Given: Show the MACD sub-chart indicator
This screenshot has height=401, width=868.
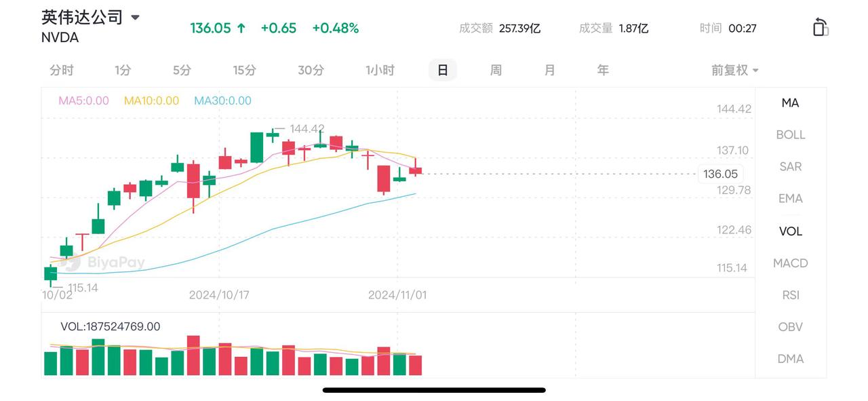Looking at the screenshot, I should point(791,263).
